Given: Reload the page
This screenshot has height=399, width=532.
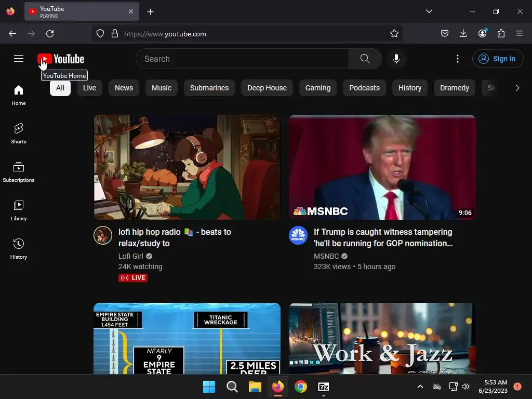Looking at the screenshot, I should [50, 34].
